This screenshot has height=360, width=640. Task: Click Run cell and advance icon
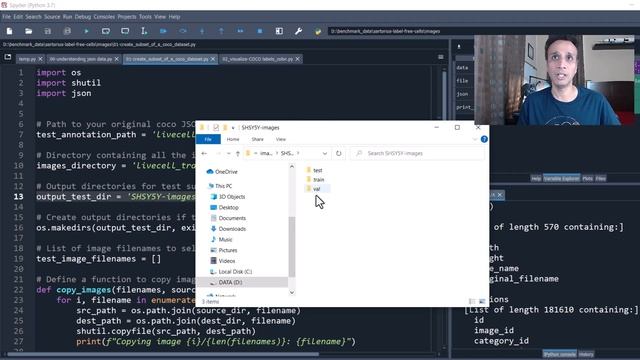(x=125, y=31)
